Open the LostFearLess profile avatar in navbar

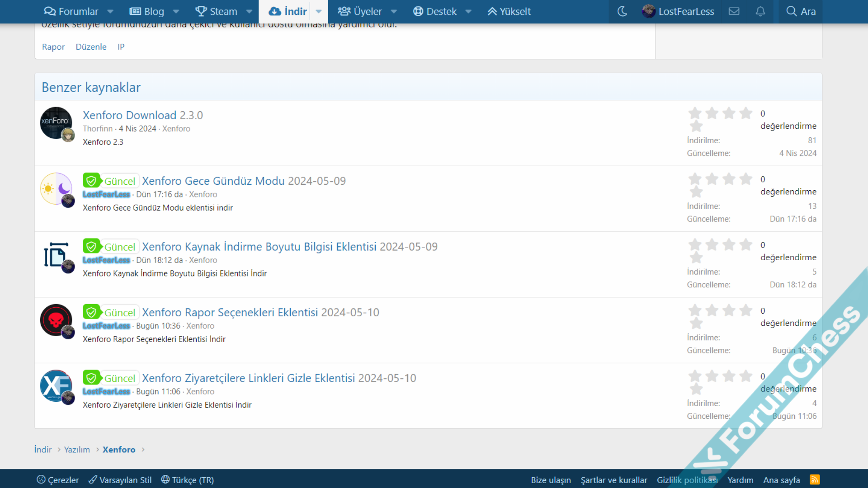tap(649, 11)
